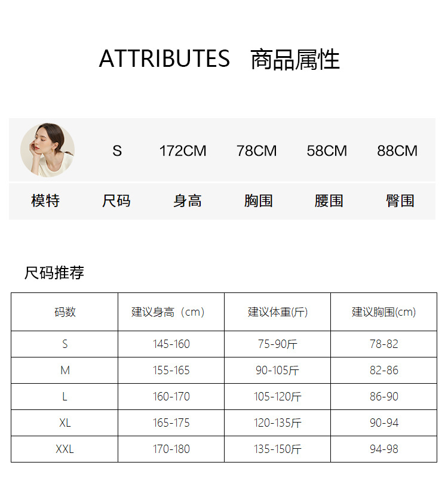Click the 臀围 label
The width and height of the screenshot is (448, 484).
click(x=400, y=201)
